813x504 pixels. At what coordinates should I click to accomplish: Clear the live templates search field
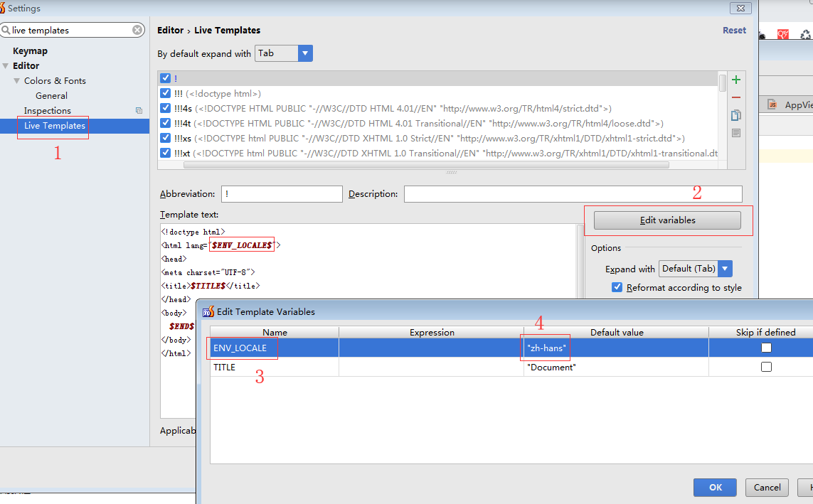coord(137,30)
